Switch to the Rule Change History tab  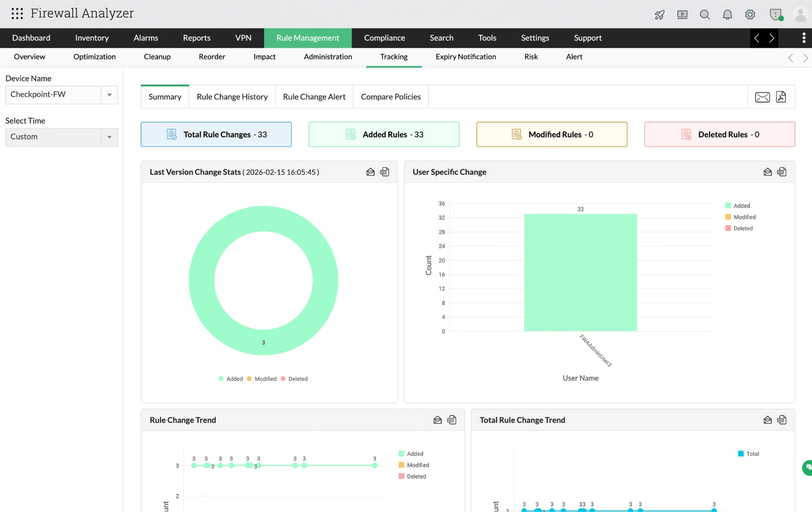point(232,97)
